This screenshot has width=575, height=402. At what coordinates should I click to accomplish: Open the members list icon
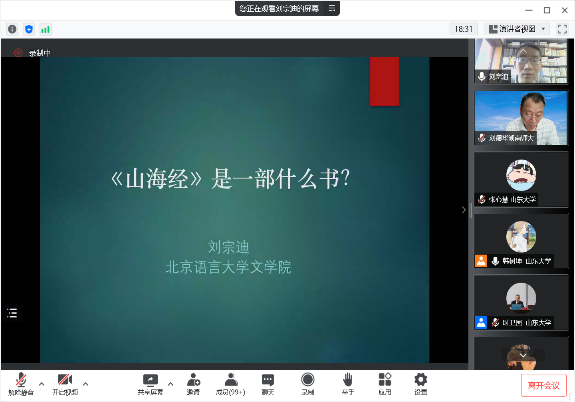tap(230, 384)
